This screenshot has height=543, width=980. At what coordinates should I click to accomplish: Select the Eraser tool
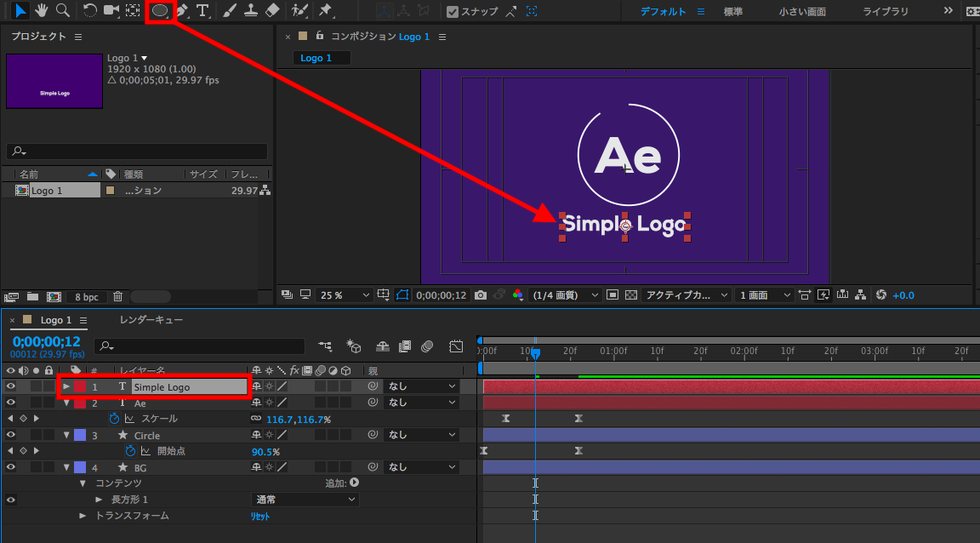(272, 10)
